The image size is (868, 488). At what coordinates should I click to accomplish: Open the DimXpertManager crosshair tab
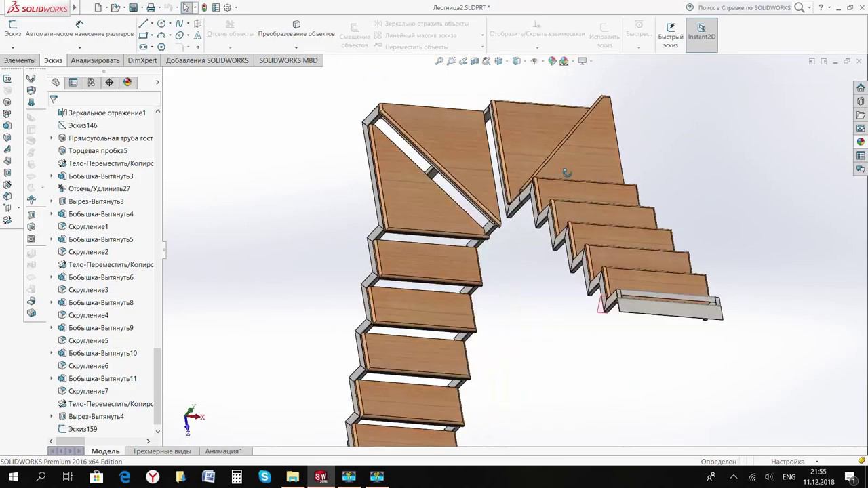pyautogui.click(x=109, y=82)
